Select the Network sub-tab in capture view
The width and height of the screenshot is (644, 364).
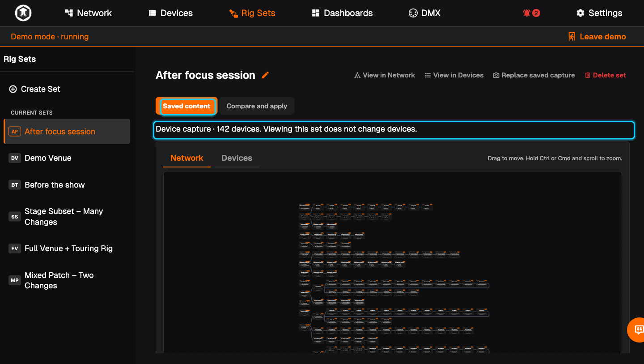point(187,158)
